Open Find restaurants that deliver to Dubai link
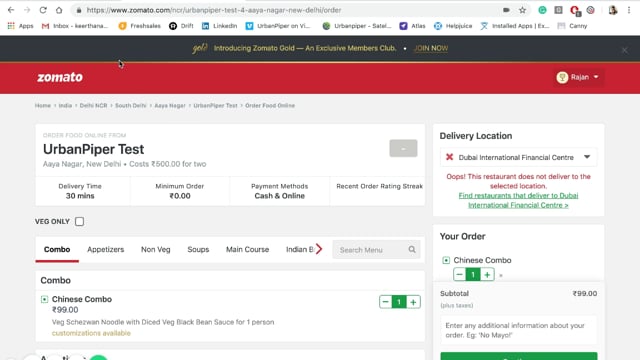This screenshot has height=360, width=640. (x=518, y=200)
